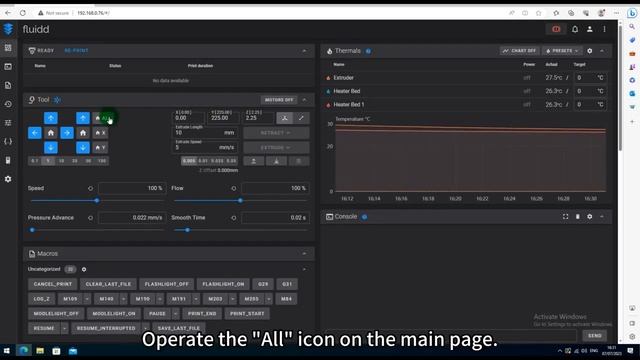Open the notifications bell in the header
The image size is (640, 360).
[x=575, y=29]
